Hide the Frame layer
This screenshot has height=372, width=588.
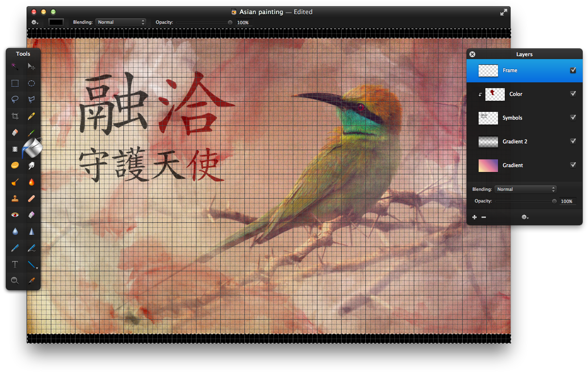pos(573,70)
